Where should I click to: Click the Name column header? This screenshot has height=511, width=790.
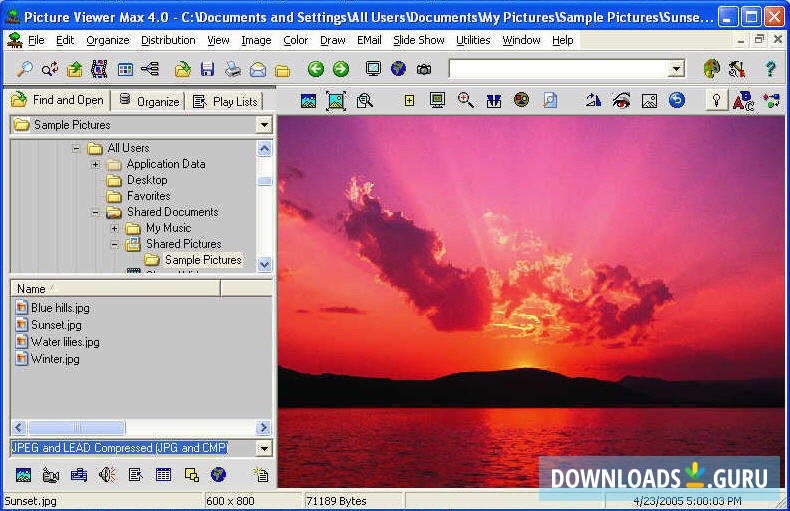pyautogui.click(x=114, y=288)
